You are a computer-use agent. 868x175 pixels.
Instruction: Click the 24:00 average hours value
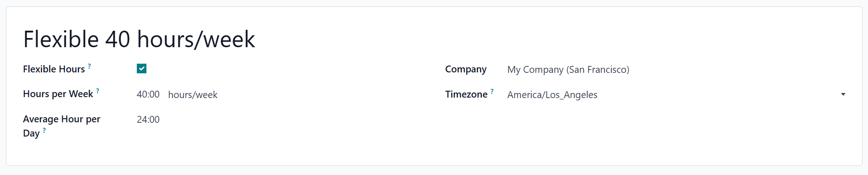tap(148, 120)
